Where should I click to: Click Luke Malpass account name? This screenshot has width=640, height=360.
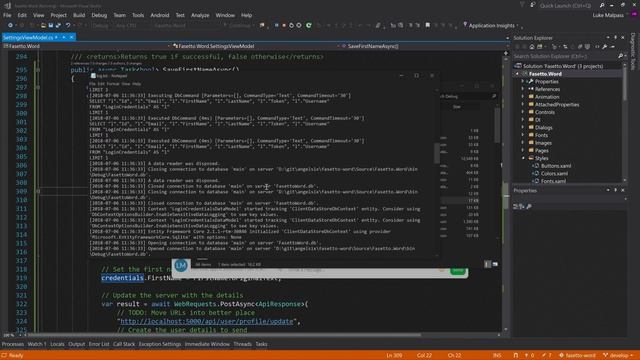click(608, 15)
